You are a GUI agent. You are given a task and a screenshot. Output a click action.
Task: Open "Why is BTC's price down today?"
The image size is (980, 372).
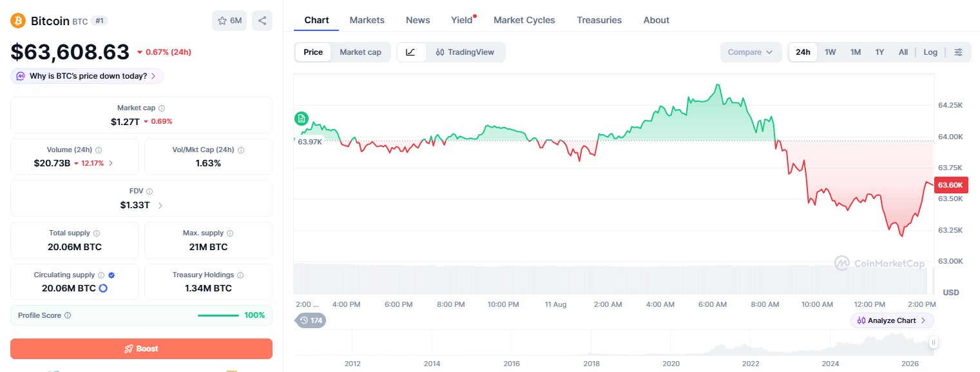(x=87, y=76)
